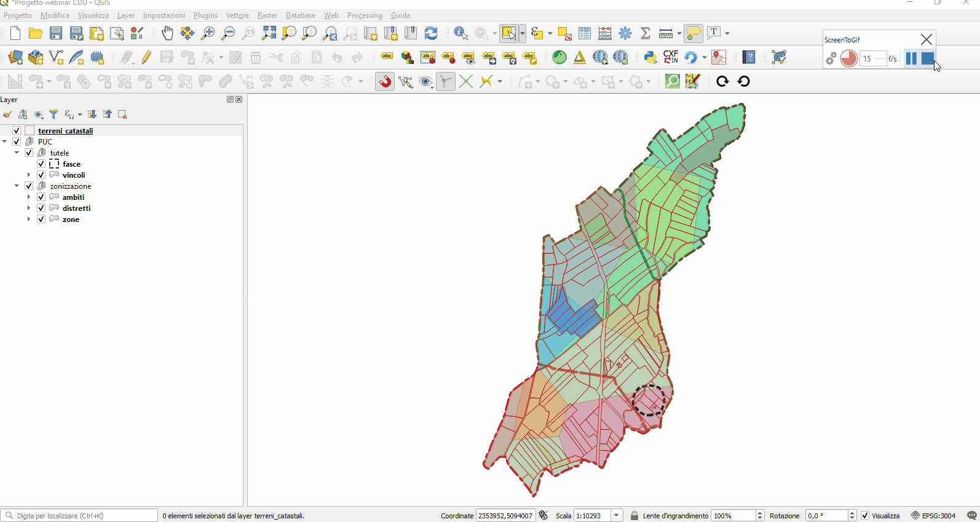Image resolution: width=980 pixels, height=522 pixels.
Task: Uncheck the terreni_catastali layer visibility
Action: pos(17,130)
